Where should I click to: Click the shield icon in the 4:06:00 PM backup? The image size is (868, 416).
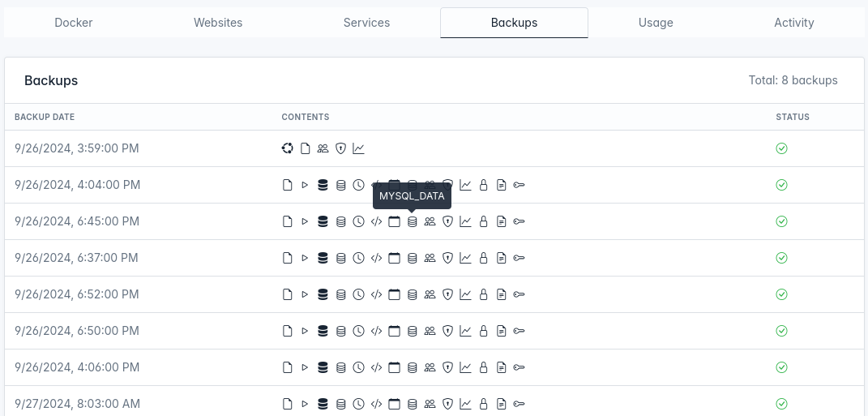[448, 367]
